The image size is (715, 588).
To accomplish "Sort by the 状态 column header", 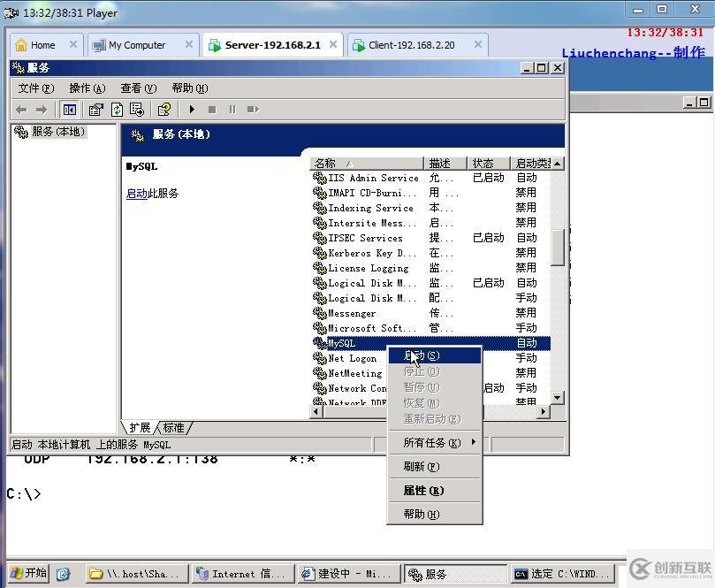I will click(489, 164).
